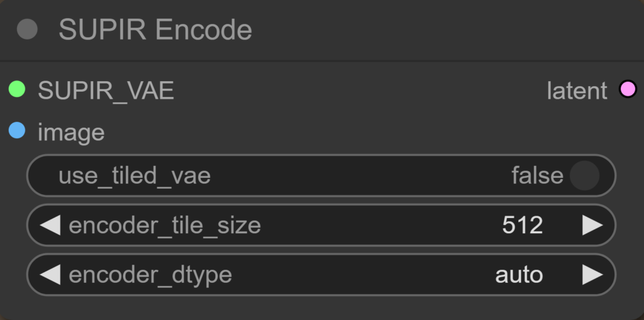Select next encoder_dtype with right arrow
This screenshot has height=320, width=644.
pyautogui.click(x=592, y=275)
